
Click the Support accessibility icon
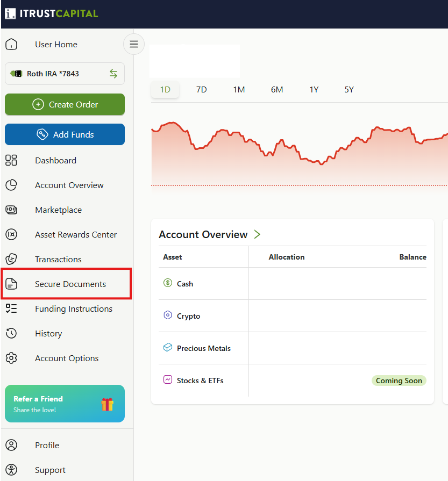click(11, 470)
